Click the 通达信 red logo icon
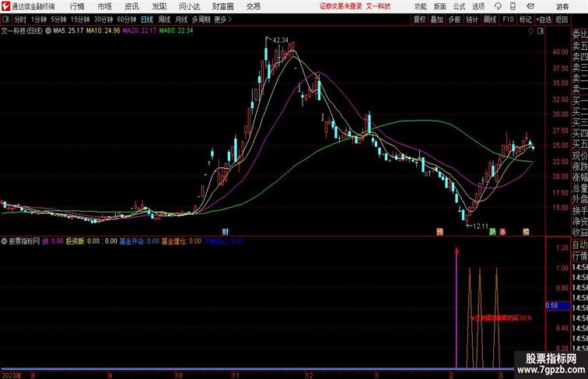 coord(5,6)
